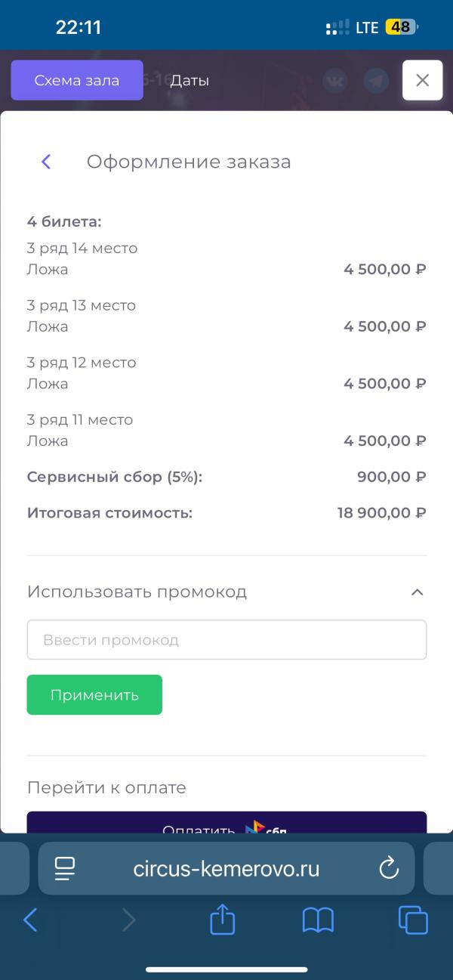Viewport: 453px width, 980px height.
Task: Navigate back with Safari's back arrow
Action: point(31,920)
